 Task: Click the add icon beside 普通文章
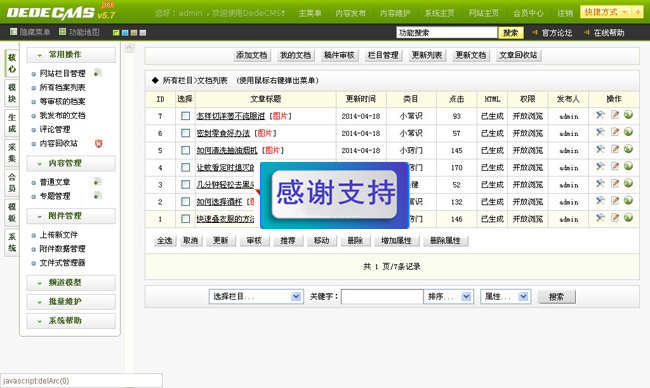[98, 182]
